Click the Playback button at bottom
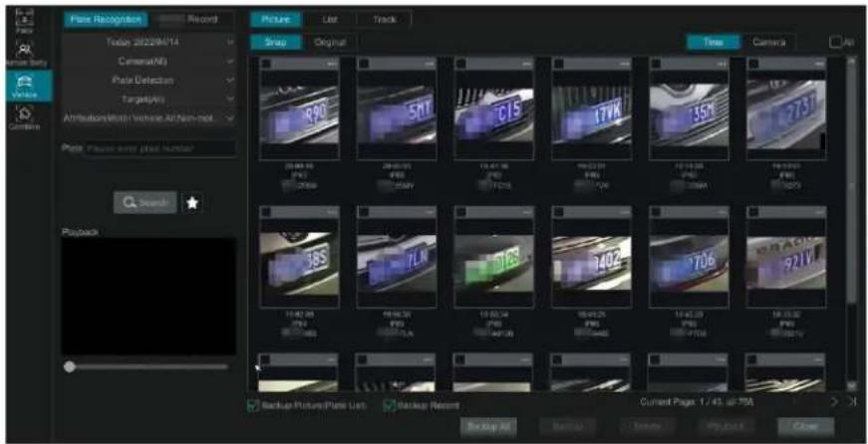 pyautogui.click(x=726, y=427)
